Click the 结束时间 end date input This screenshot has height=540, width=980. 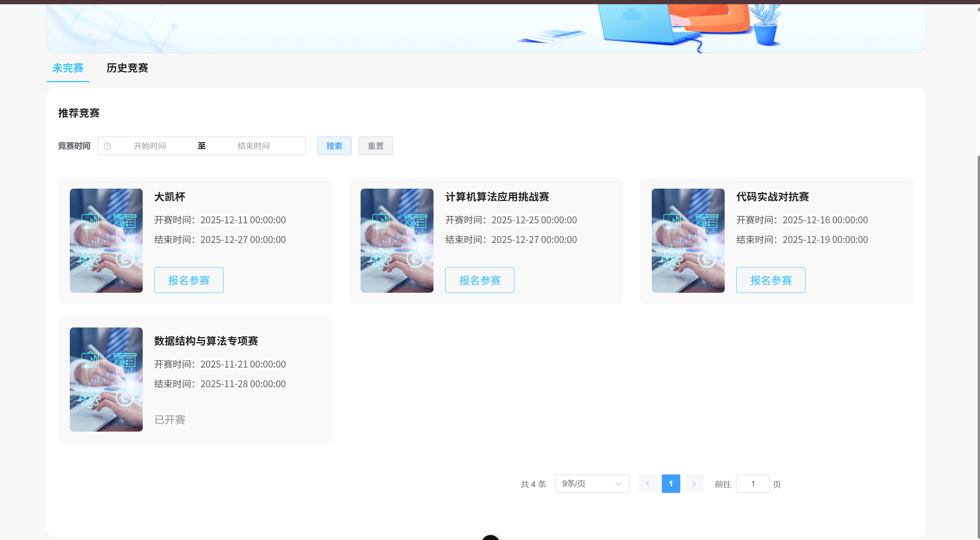pyautogui.click(x=253, y=146)
